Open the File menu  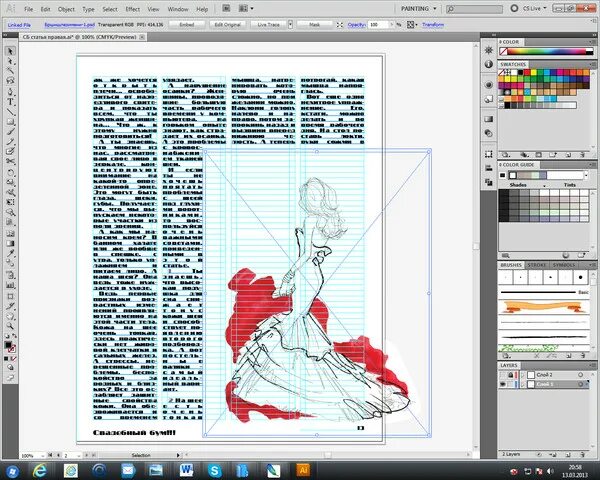pyautogui.click(x=29, y=9)
